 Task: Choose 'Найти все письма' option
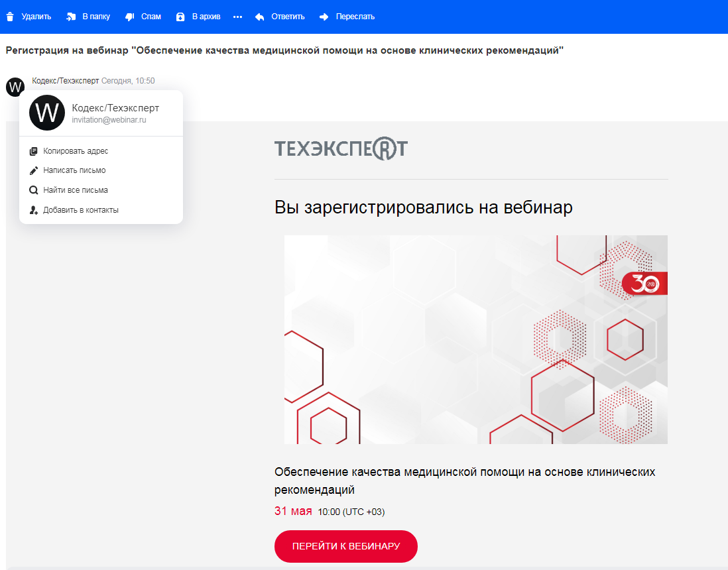click(76, 190)
